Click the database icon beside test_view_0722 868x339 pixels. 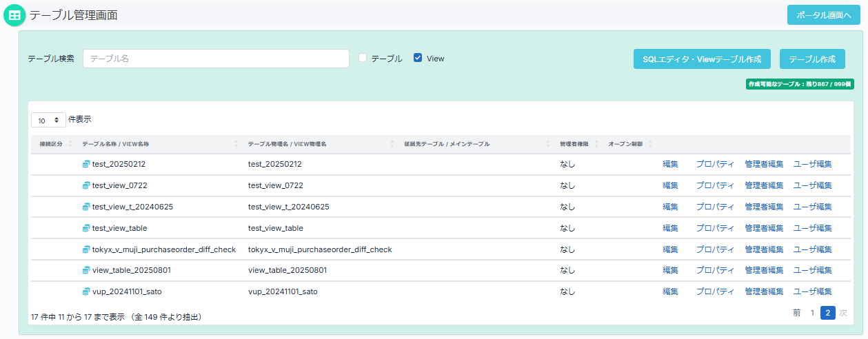(x=86, y=185)
